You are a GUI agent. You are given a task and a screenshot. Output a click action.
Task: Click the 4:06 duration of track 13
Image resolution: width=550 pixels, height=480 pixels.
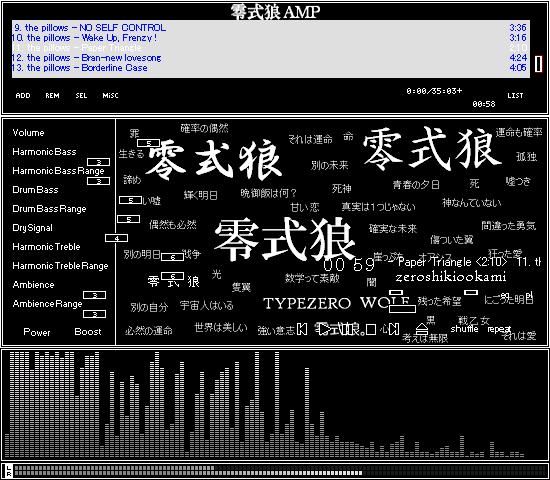(518, 67)
